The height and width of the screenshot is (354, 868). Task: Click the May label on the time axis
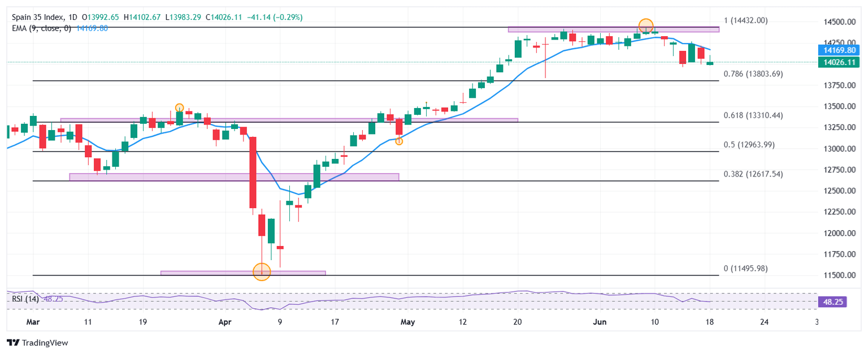tap(407, 322)
